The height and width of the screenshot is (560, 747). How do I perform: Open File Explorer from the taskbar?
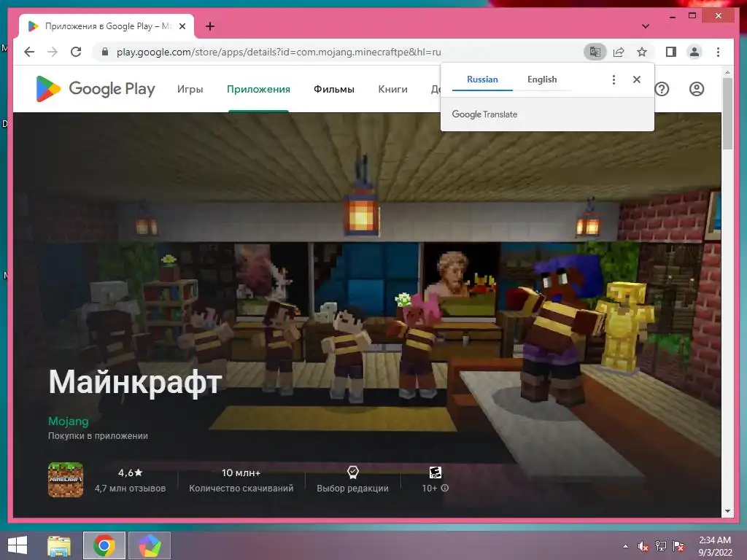(59, 545)
